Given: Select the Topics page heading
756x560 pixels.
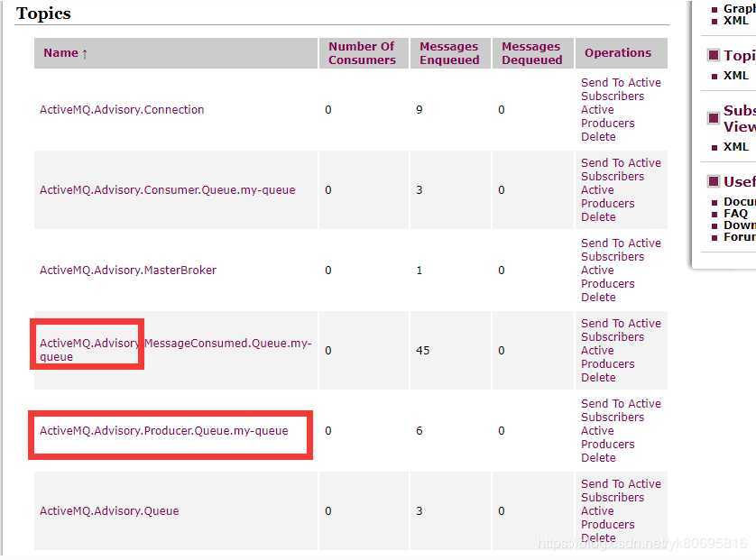Looking at the screenshot, I should pos(43,13).
